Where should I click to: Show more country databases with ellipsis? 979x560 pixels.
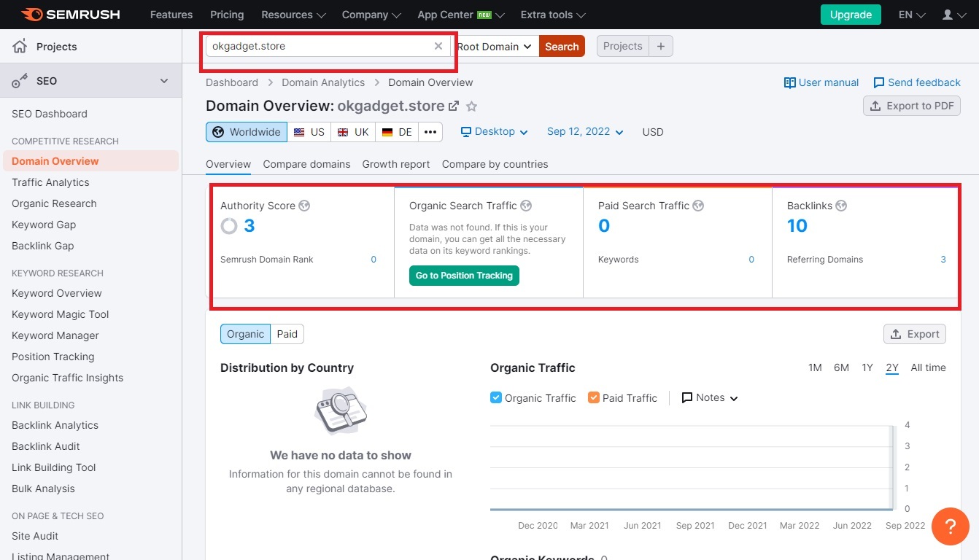[430, 132]
